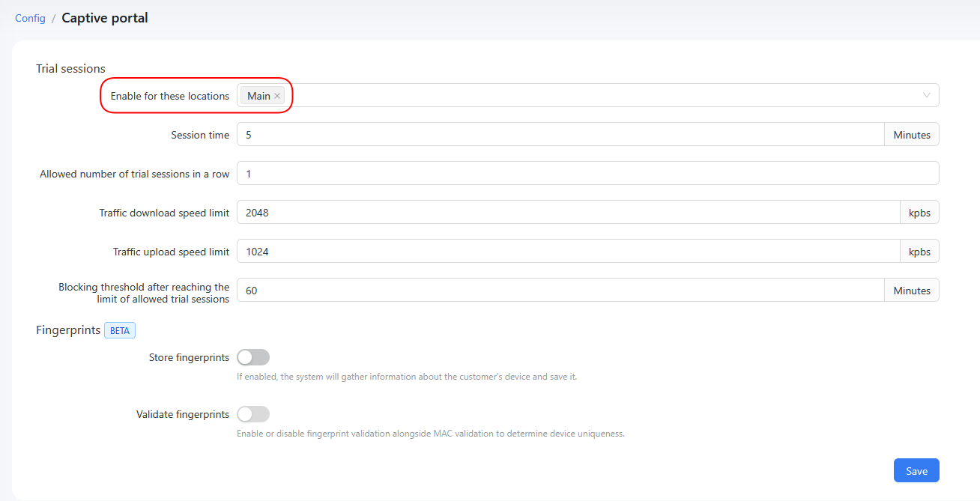Screen dimensions: 980x501
Task: Remove the Main location tag
Action: pos(277,96)
